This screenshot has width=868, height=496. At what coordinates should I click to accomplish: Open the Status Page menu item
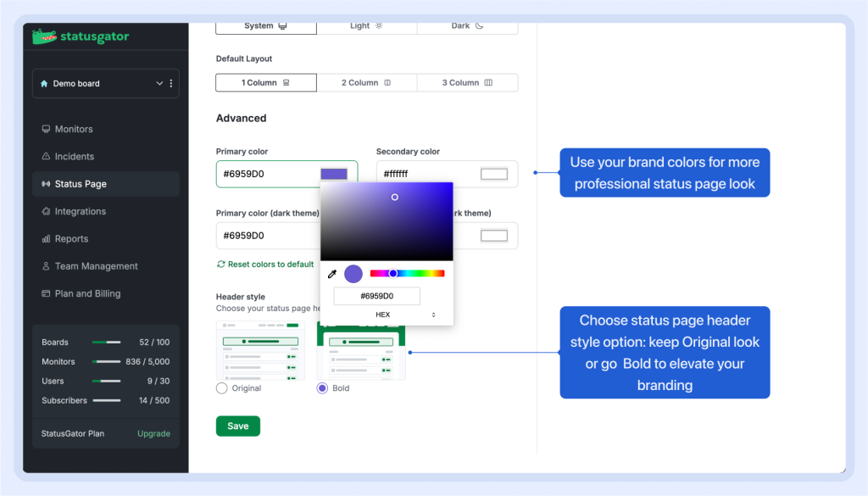(x=81, y=184)
